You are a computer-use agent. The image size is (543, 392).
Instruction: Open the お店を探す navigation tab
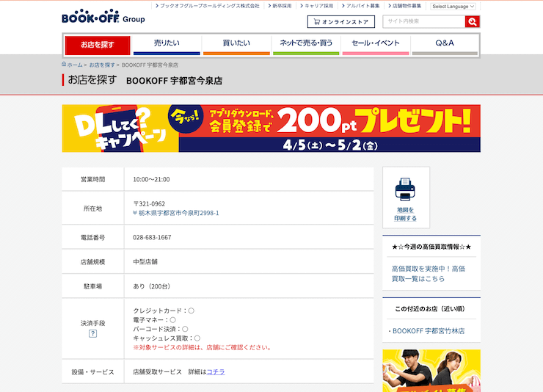pyautogui.click(x=98, y=46)
